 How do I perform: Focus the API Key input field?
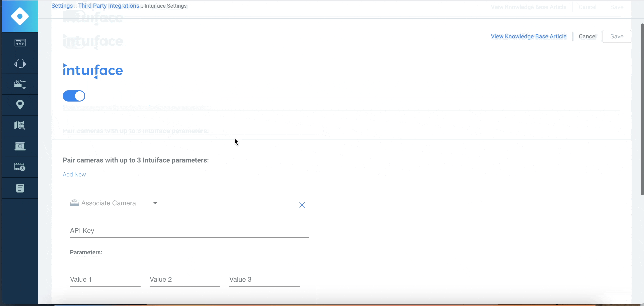(x=189, y=231)
